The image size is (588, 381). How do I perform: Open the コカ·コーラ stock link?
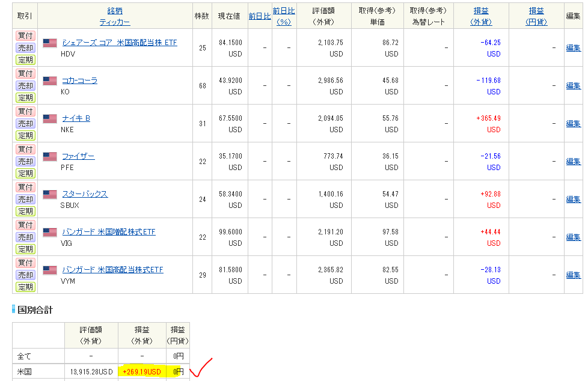pos(79,81)
